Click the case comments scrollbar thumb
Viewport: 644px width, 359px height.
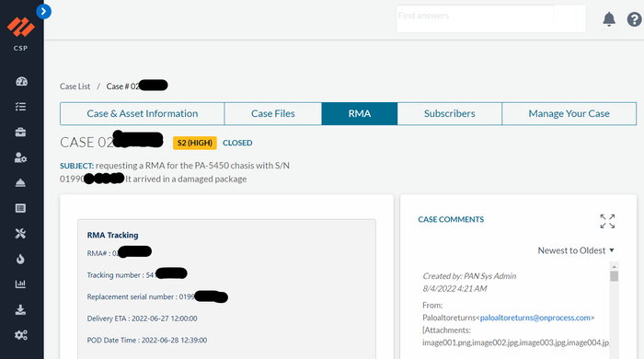tap(614, 276)
